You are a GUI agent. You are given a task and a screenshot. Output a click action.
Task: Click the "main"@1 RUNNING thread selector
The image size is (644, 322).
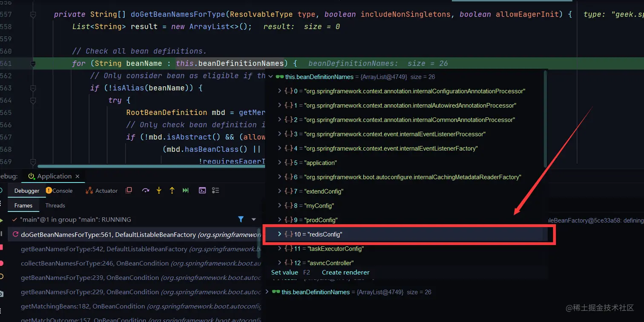pyautogui.click(x=133, y=219)
